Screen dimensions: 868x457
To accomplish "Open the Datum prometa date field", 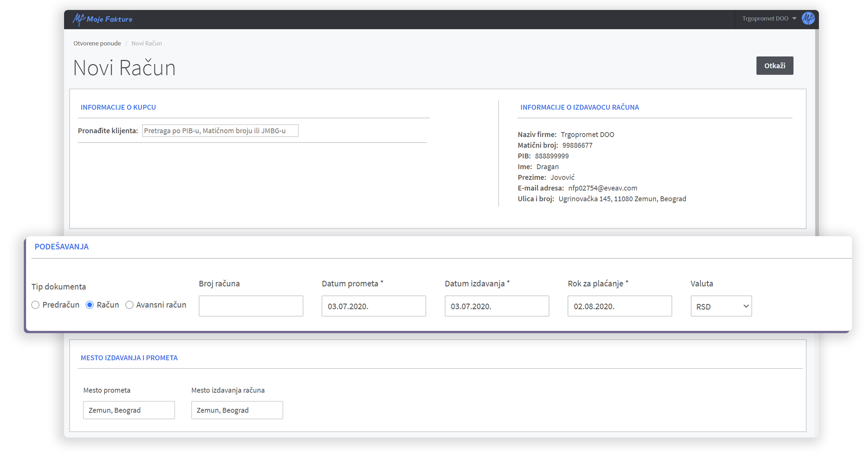I will click(x=374, y=306).
